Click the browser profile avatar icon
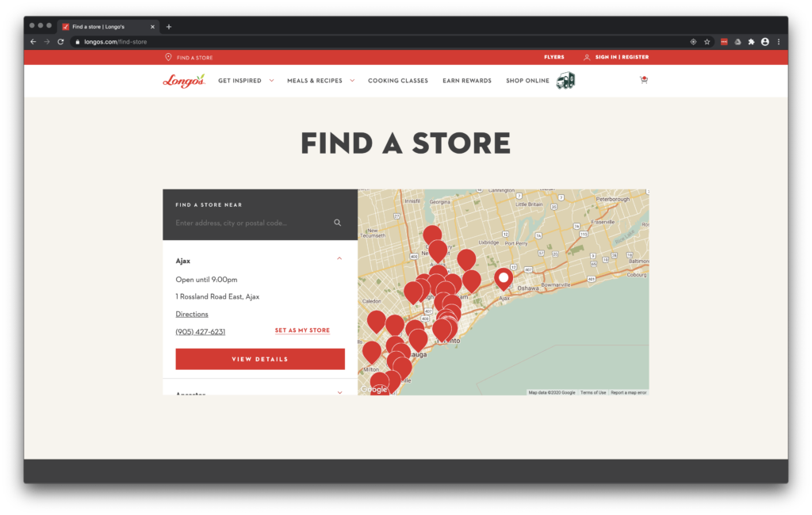The image size is (812, 515). pyautogui.click(x=765, y=41)
